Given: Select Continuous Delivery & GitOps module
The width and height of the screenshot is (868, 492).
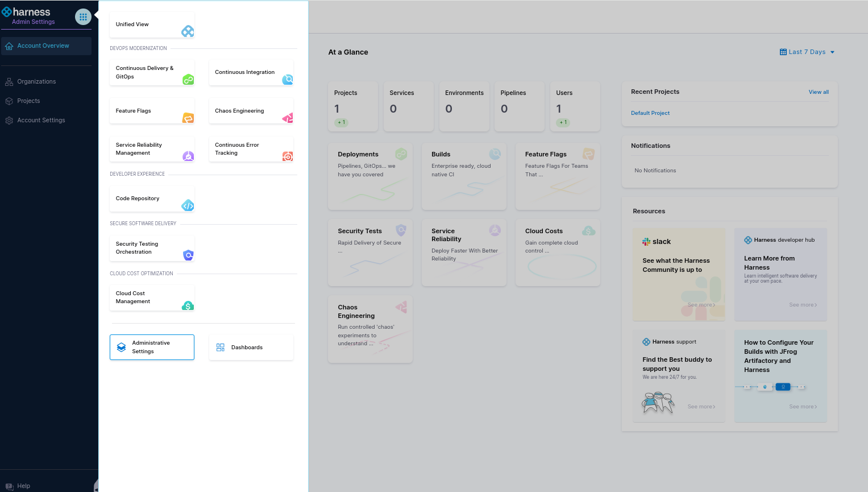Looking at the screenshot, I should 152,73.
